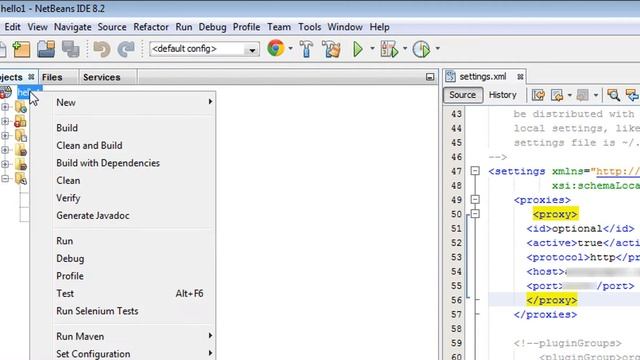Image resolution: width=640 pixels, height=360 pixels.
Task: Open the Help menu
Action: 379,27
